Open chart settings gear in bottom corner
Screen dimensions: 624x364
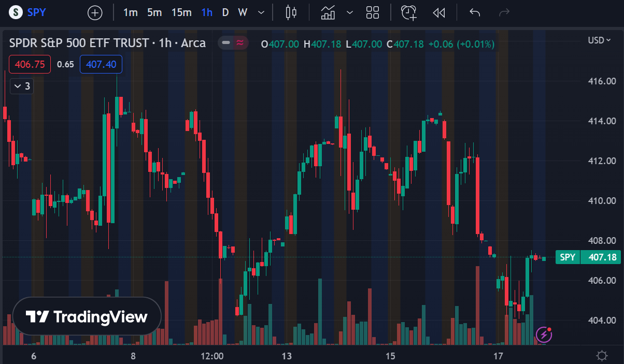pyautogui.click(x=602, y=356)
